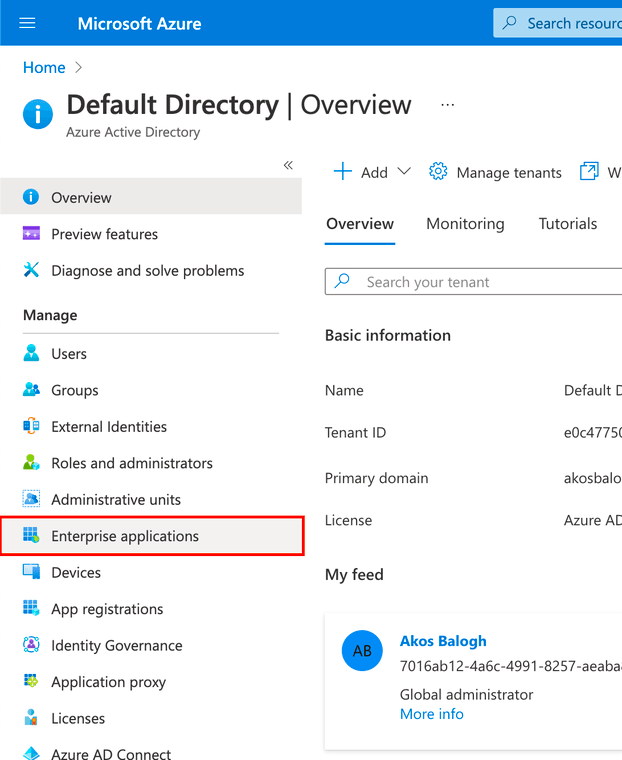Switch to the Overview tab
The width and height of the screenshot is (622, 760).
tap(360, 223)
